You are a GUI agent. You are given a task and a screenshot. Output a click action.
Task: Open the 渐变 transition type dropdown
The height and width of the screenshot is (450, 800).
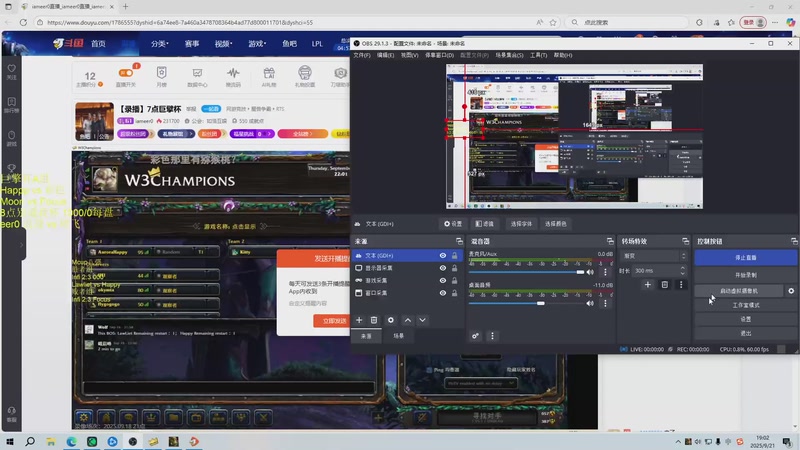point(654,256)
